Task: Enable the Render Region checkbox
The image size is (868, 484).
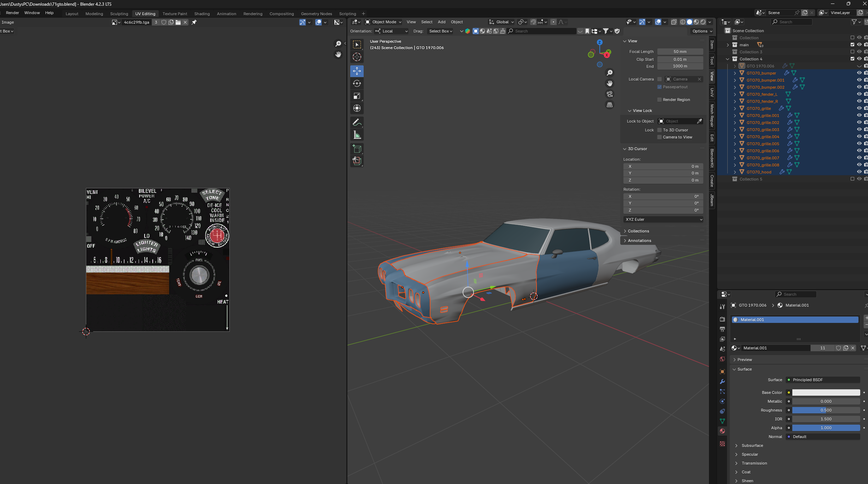Action: point(659,100)
